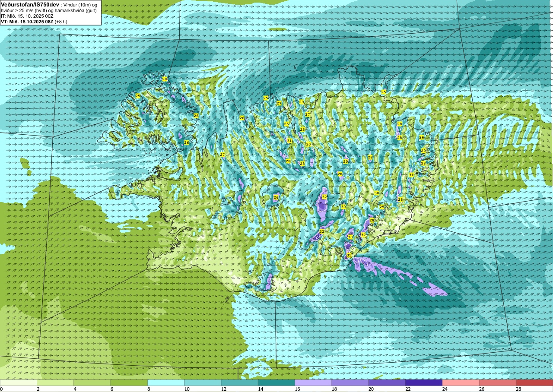Click the legend scale number 2
Viewport: 553px width, 392px height.
[x=38, y=389]
